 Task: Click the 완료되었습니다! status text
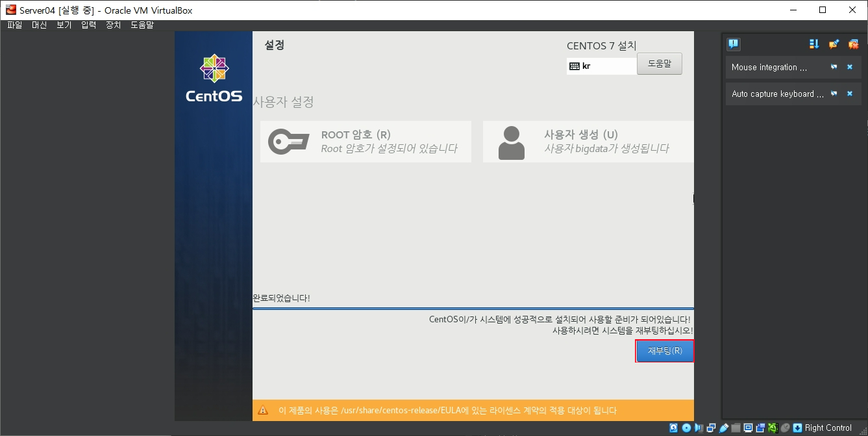click(x=281, y=298)
